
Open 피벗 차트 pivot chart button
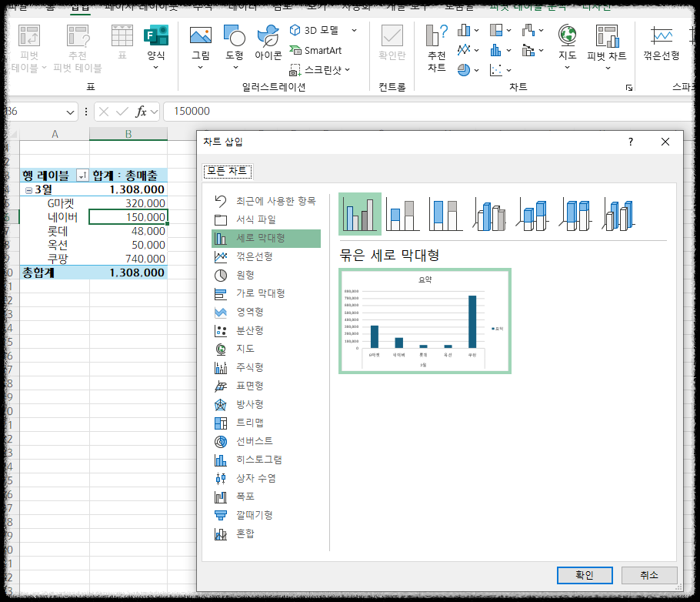coord(607,48)
